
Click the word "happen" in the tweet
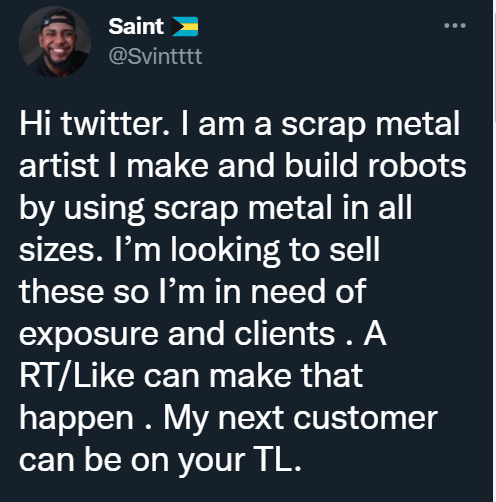pos(77,419)
